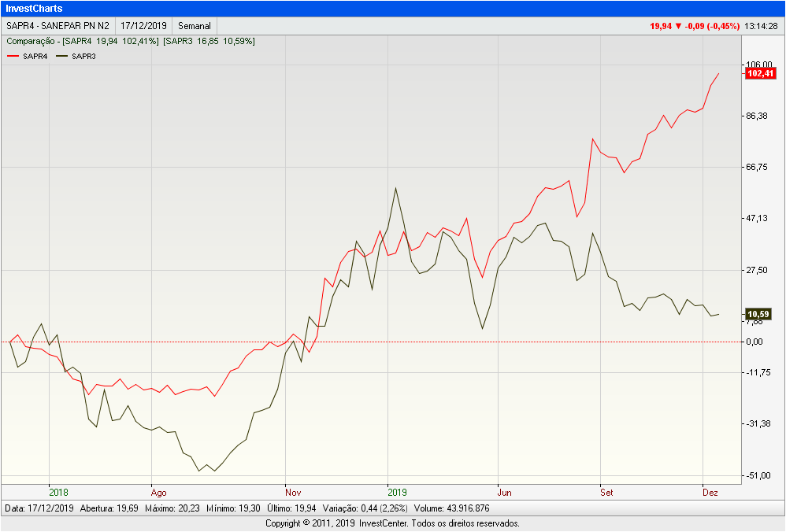Click the Comparação legend line
Viewport: 786px width, 532px height.
coord(130,41)
